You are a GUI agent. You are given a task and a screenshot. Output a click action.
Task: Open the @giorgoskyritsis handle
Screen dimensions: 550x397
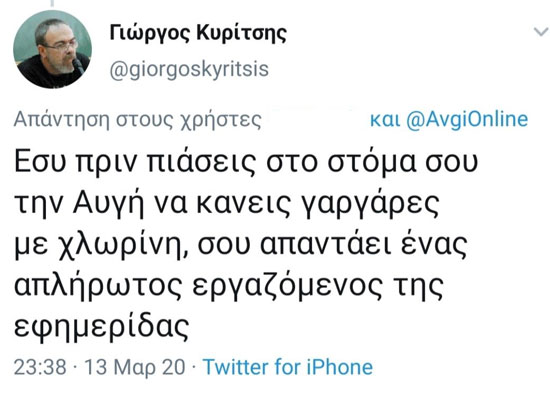(x=189, y=69)
